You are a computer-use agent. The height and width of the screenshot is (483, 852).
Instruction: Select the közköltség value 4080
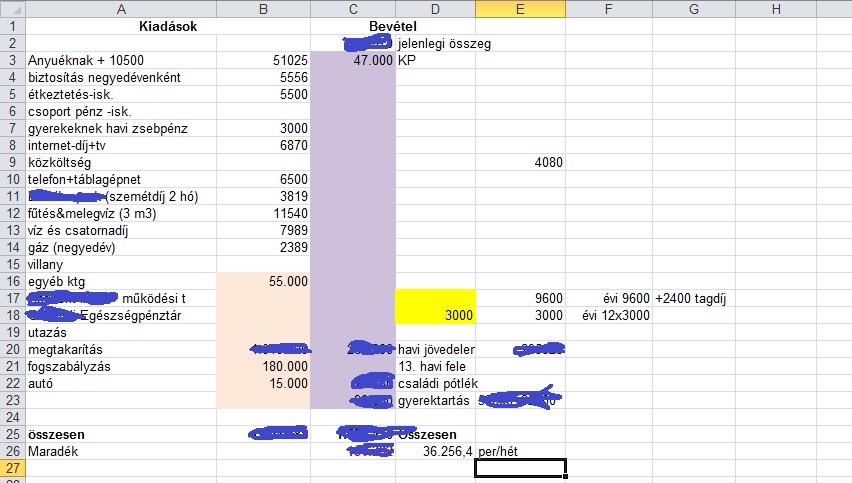(520, 162)
